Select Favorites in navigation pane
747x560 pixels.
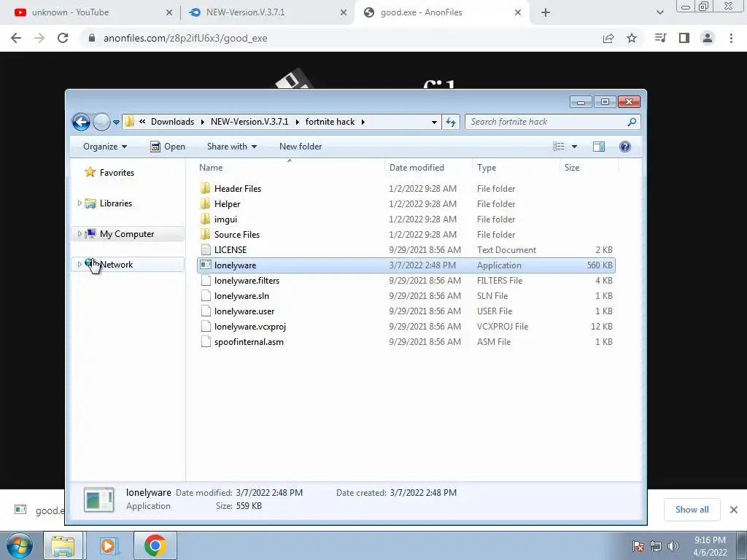point(117,172)
